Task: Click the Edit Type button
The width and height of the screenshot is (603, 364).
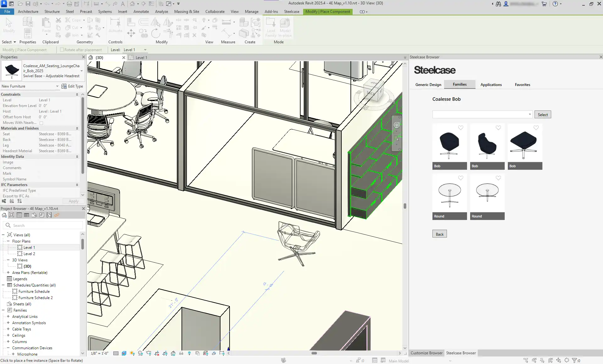Action: click(x=73, y=86)
